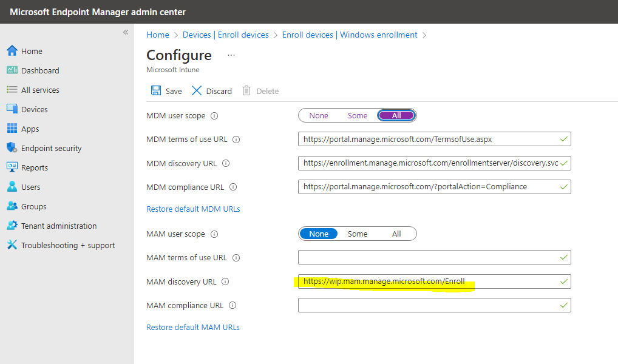Click the MAM discovery URL field
Viewport: 618px width, 364px height.
(x=434, y=281)
